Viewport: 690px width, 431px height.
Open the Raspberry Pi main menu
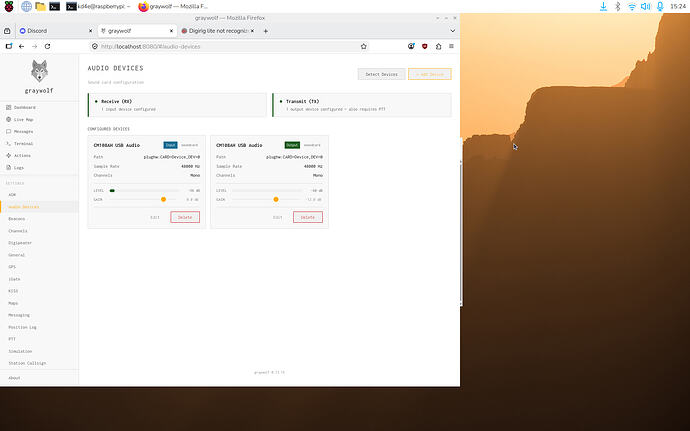click(x=8, y=6)
